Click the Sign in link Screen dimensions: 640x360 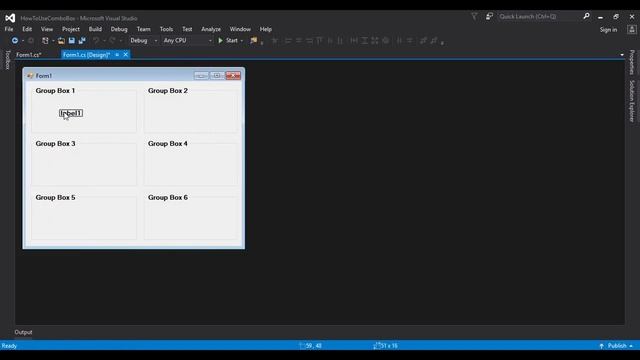(x=608, y=29)
